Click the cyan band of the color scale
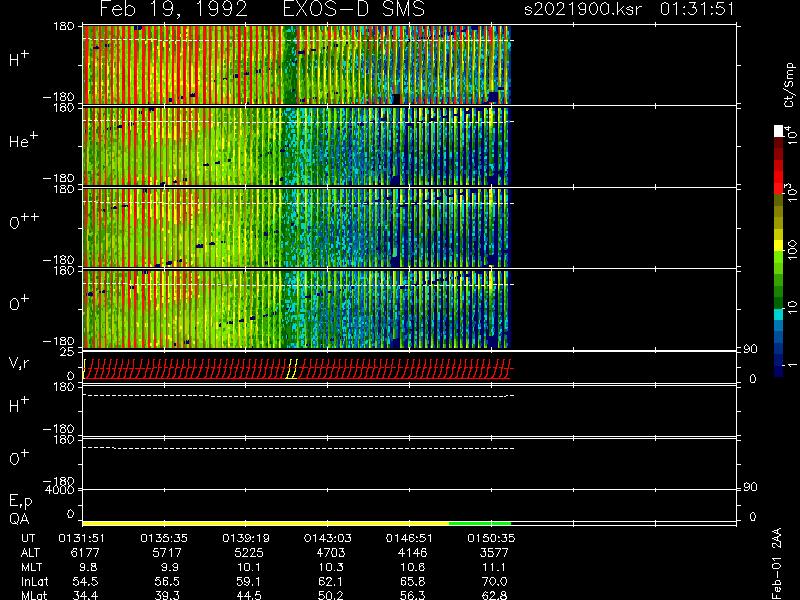Image resolution: width=800 pixels, height=600 pixels. pyautogui.click(x=779, y=315)
